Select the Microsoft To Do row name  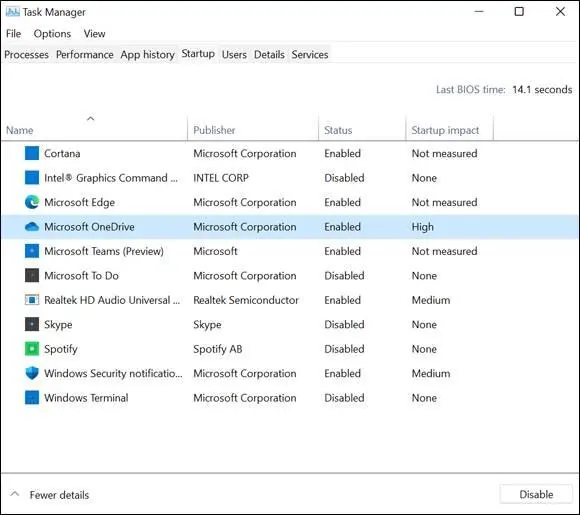coord(81,275)
